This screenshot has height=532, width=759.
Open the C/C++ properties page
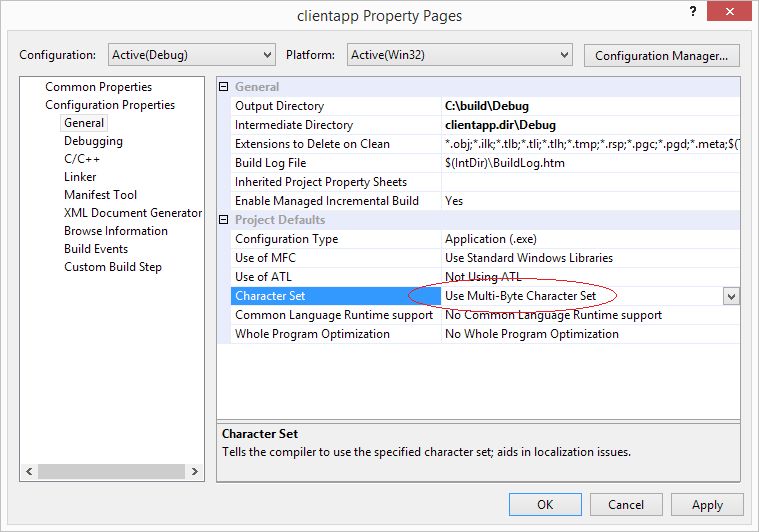(x=82, y=159)
